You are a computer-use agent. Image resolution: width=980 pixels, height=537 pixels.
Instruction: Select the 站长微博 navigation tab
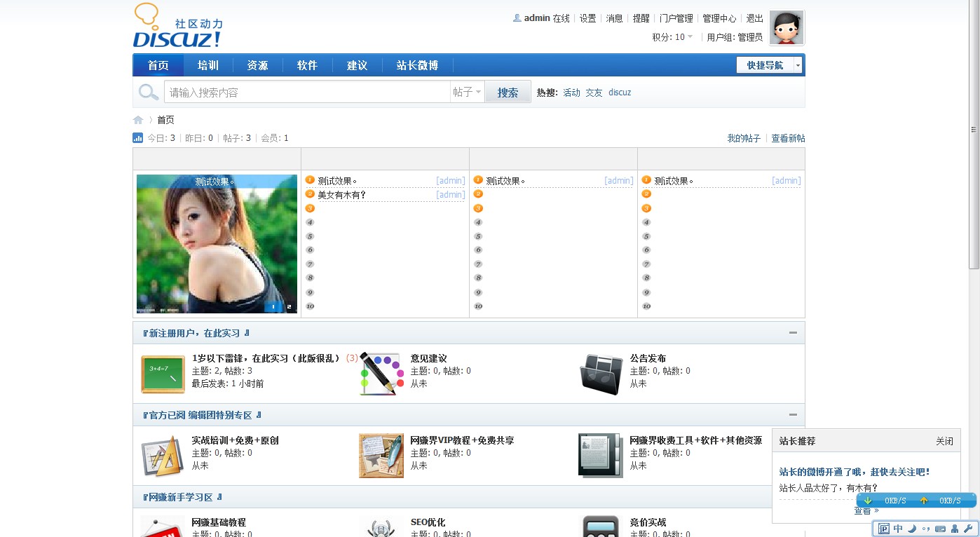pos(417,65)
